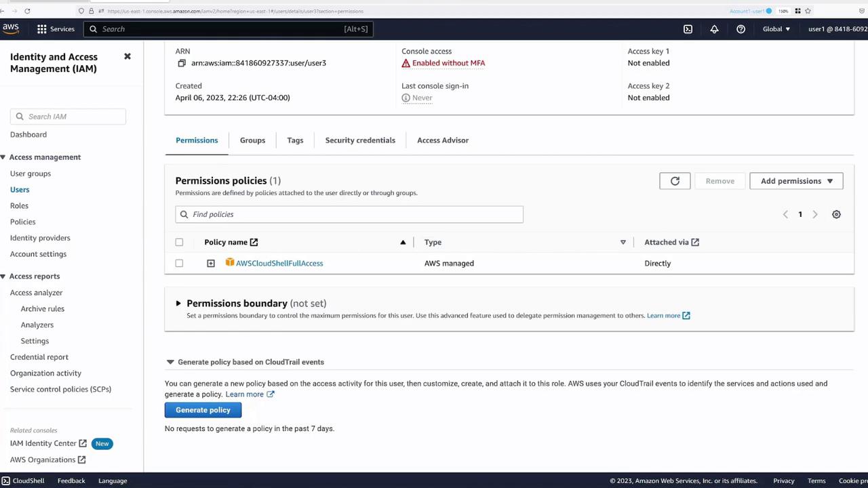Viewport: 868px width, 488px height.
Task: Click the external link icon beside Policy name
Action: (x=254, y=242)
